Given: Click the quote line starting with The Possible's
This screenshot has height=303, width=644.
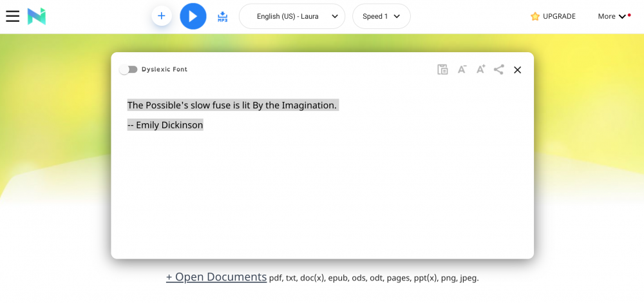Looking at the screenshot, I should click(x=233, y=105).
